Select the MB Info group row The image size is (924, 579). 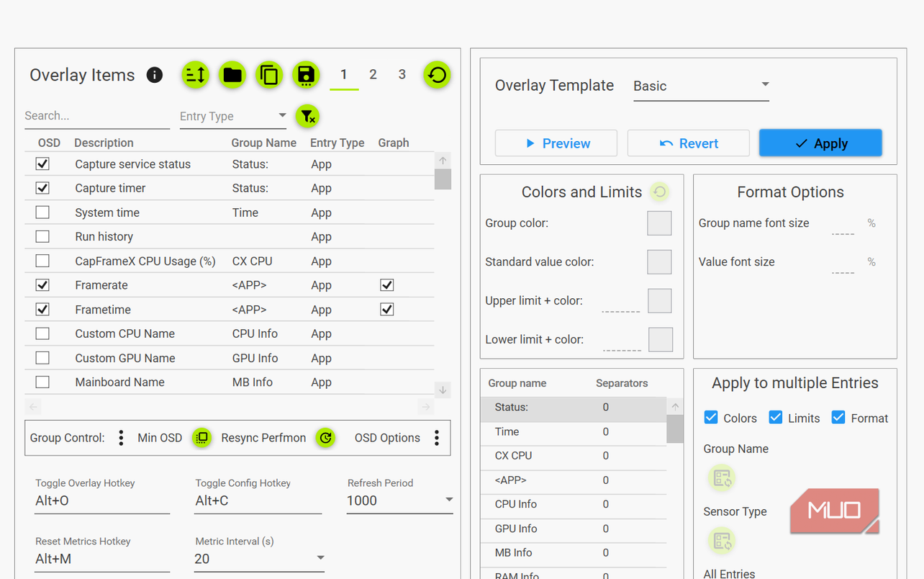574,553
